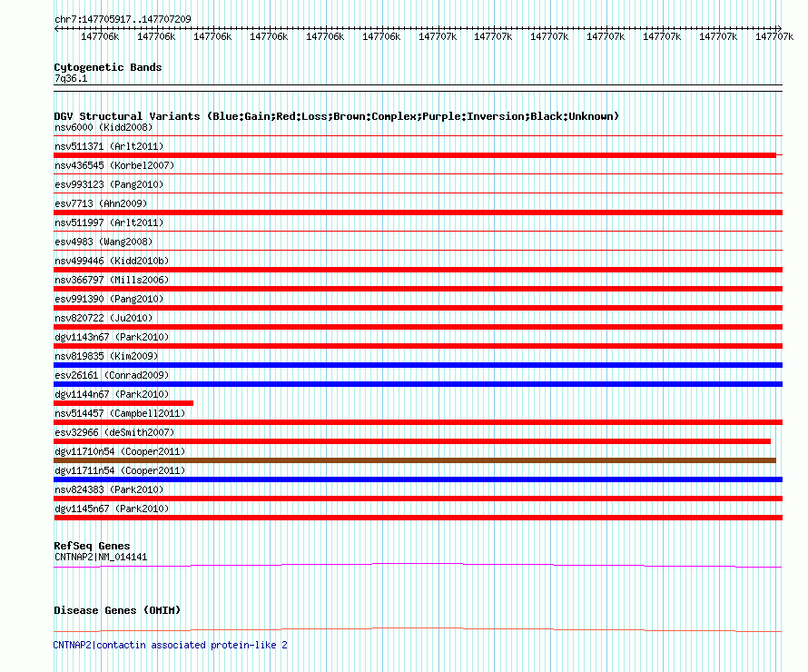808x672 pixels.
Task: Click the nsv820722 (Ju2010) label
Action: [103, 318]
